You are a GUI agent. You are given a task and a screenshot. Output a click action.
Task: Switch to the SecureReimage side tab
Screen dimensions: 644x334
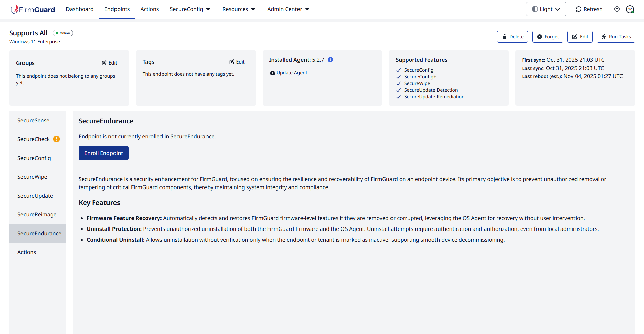37,214
